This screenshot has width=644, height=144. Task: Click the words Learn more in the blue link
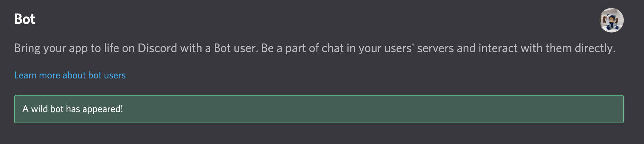37,75
